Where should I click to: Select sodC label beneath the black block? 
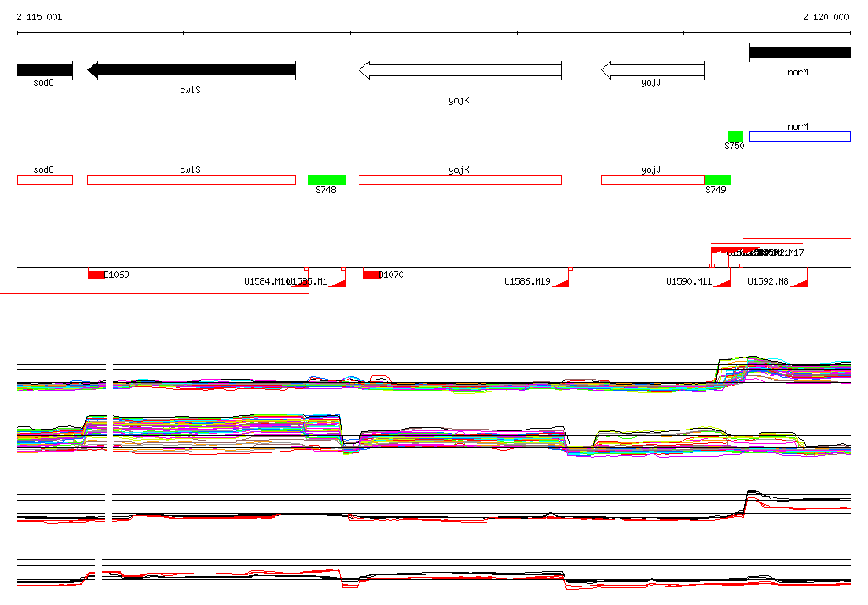tap(44, 82)
